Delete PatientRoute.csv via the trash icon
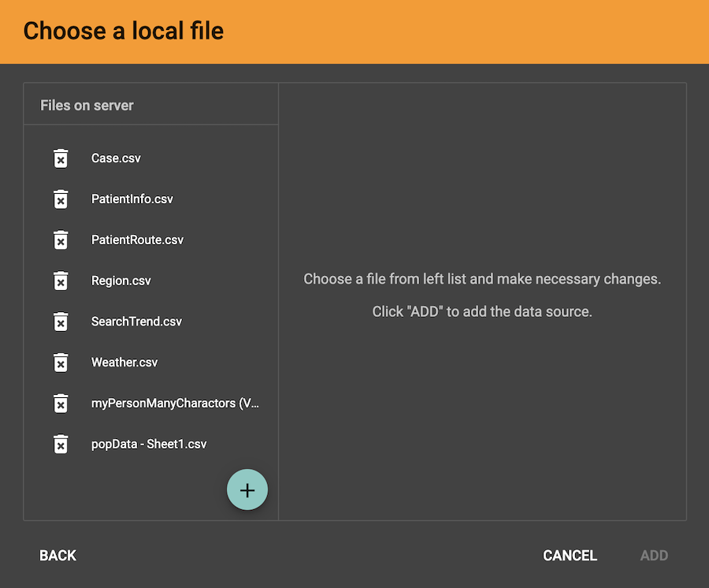The height and width of the screenshot is (588, 709). click(x=61, y=240)
